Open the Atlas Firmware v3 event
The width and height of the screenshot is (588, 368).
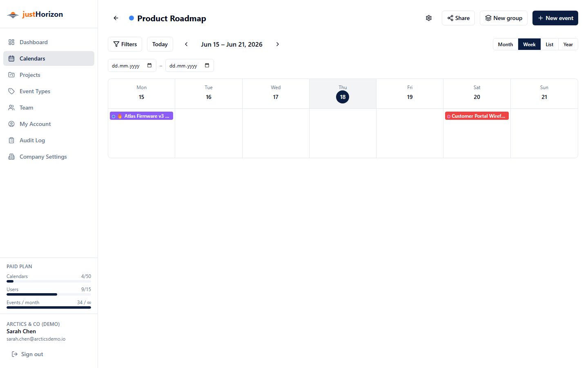pos(141,116)
